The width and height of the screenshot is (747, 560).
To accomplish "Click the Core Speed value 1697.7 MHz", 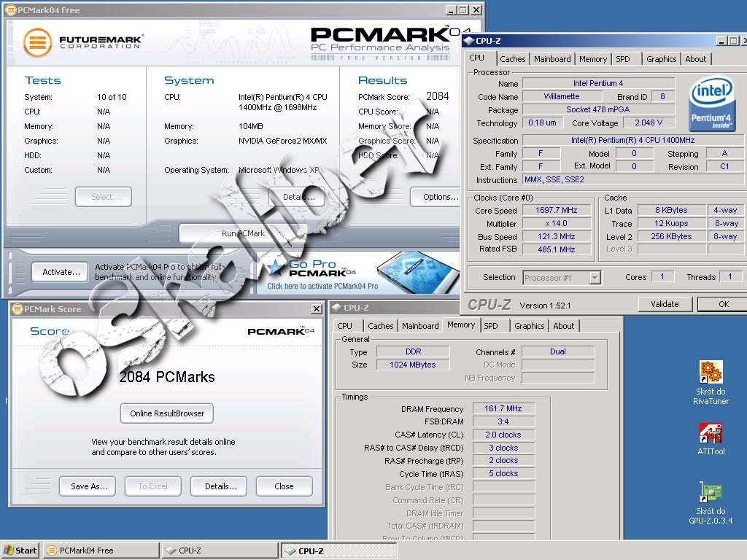I will click(557, 211).
